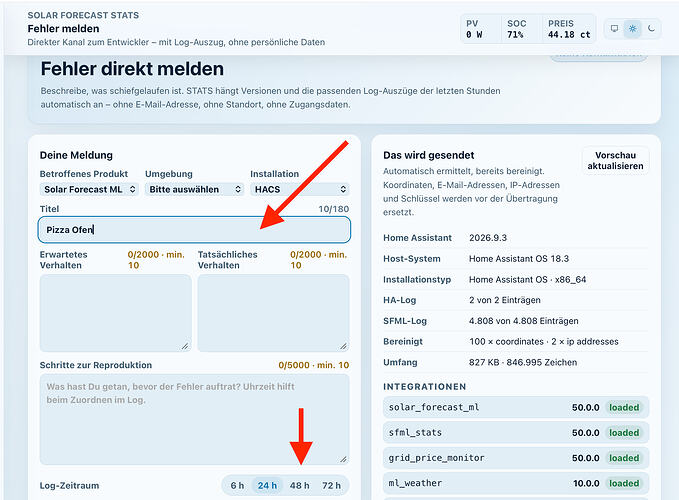Click the grid_price_monitor integration row

(516, 458)
